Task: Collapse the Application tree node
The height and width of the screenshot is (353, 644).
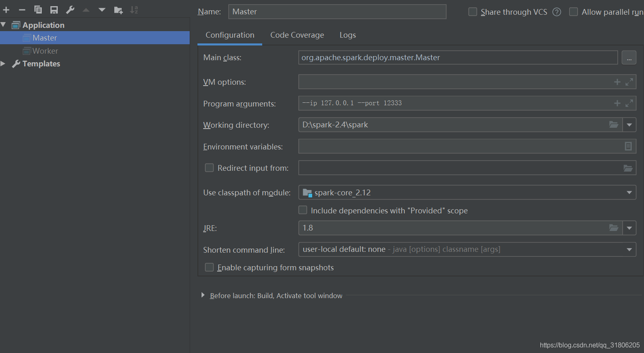Action: click(3, 25)
